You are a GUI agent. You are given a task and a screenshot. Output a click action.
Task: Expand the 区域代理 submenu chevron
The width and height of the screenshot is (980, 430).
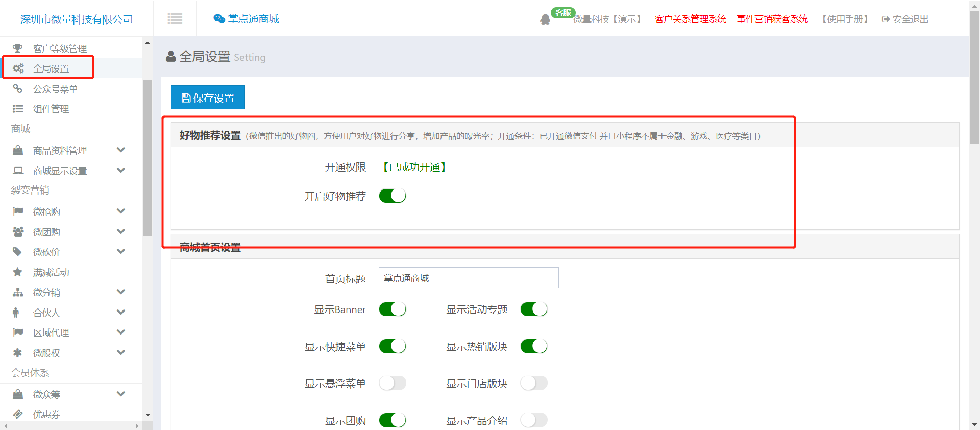tap(121, 332)
